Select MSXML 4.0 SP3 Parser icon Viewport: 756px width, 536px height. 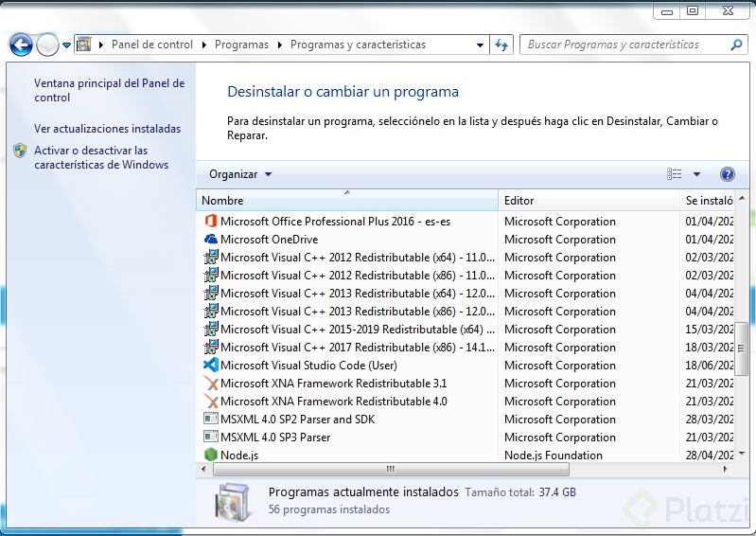tap(211, 437)
